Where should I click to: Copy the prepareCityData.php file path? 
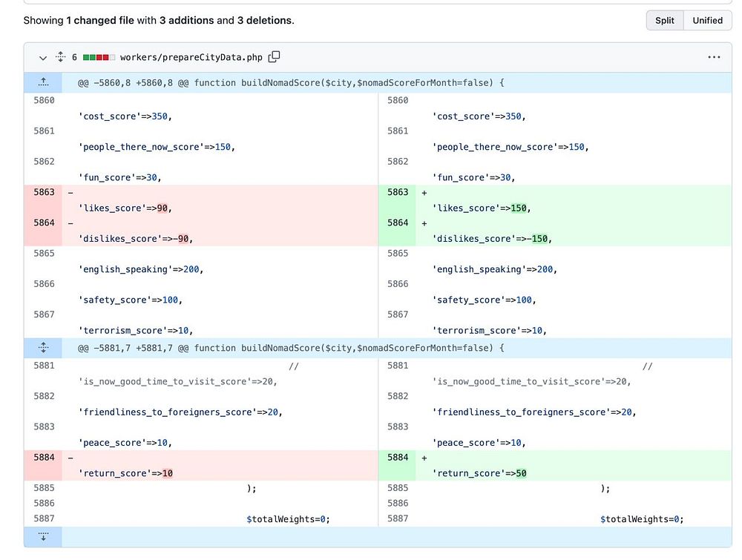point(275,57)
